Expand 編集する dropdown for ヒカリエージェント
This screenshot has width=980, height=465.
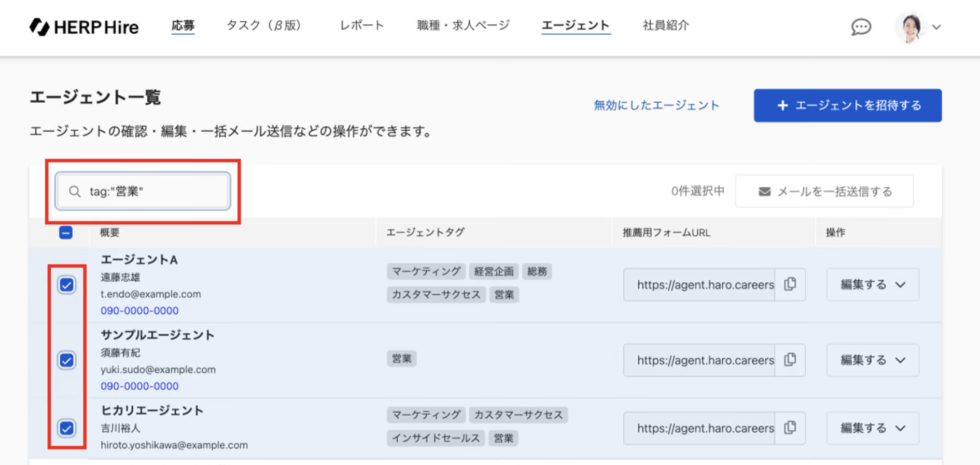pos(873,428)
